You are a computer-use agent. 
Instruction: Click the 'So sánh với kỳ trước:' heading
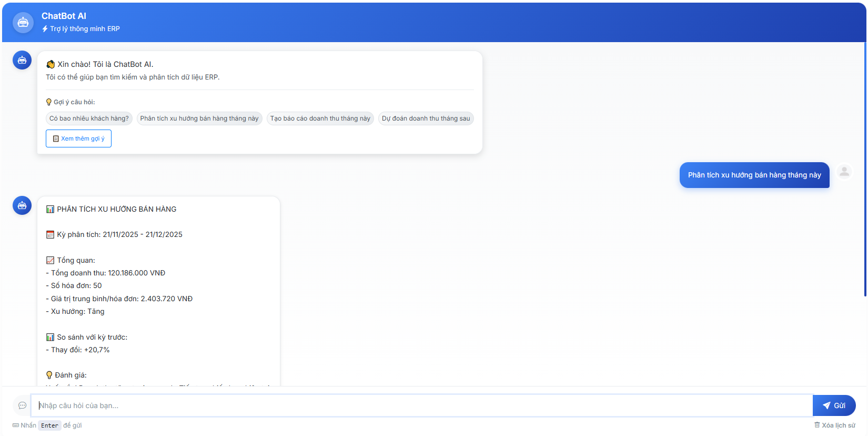tap(92, 337)
